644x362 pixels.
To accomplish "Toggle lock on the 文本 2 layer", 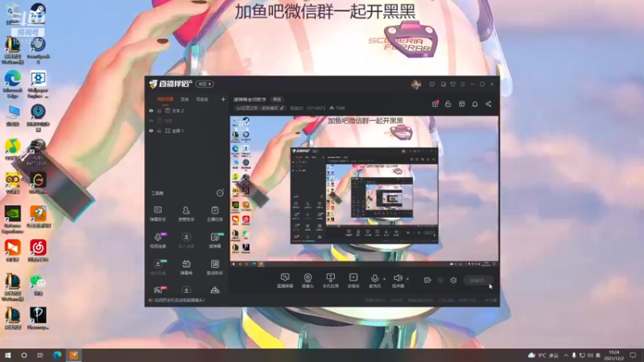I will 159,111.
